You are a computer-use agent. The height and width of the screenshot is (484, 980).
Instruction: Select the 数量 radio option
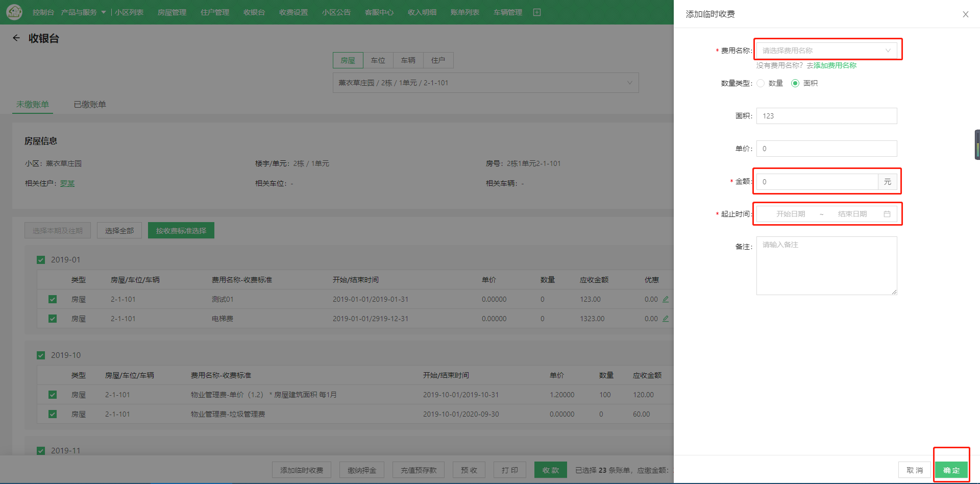point(761,83)
